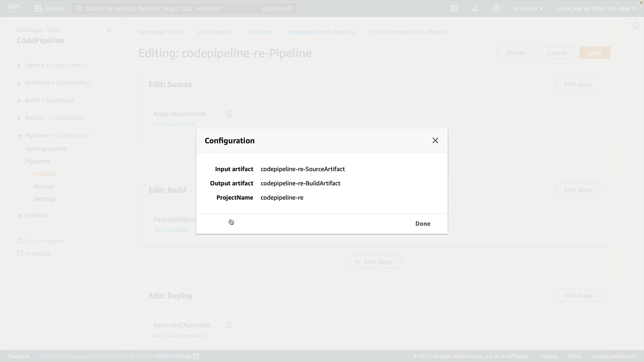Click info icon next to ApplicationSource
The height and width of the screenshot is (362, 644).
click(229, 114)
